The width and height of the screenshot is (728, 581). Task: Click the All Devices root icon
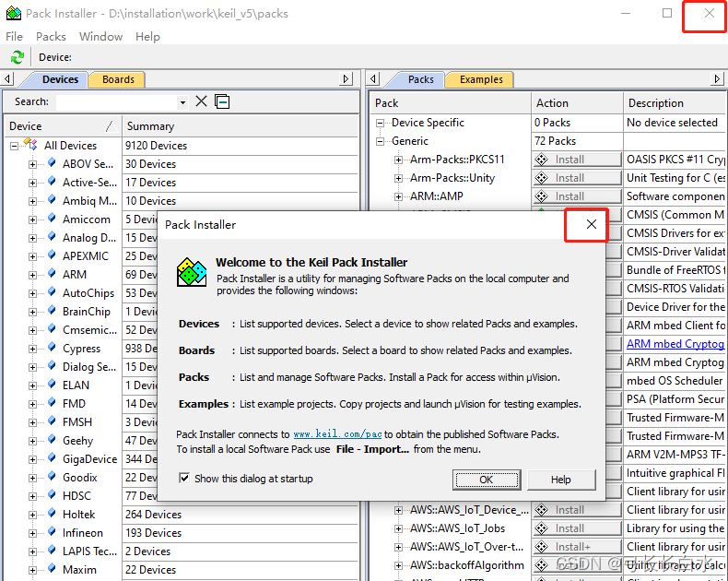[30, 145]
